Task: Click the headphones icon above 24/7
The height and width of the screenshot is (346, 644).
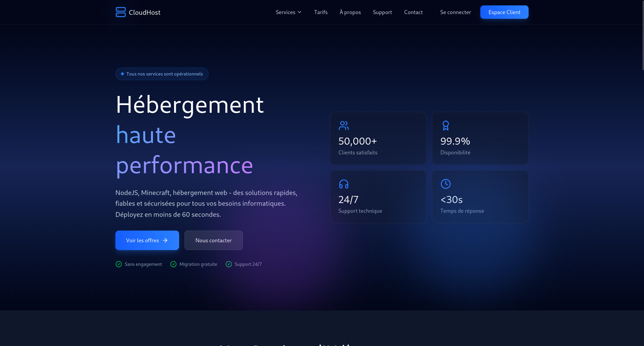Action: click(x=343, y=184)
